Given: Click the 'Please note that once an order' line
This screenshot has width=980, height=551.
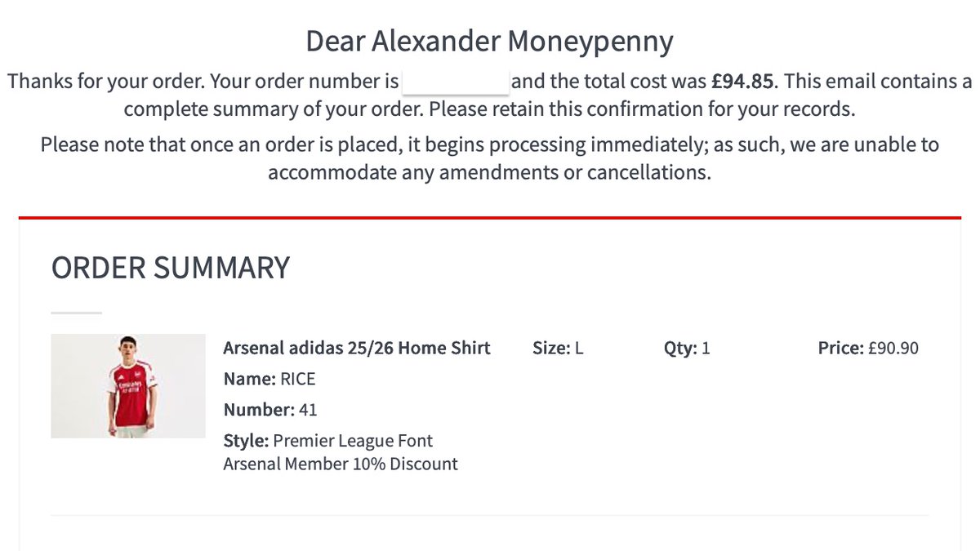Looking at the screenshot, I should click(490, 145).
